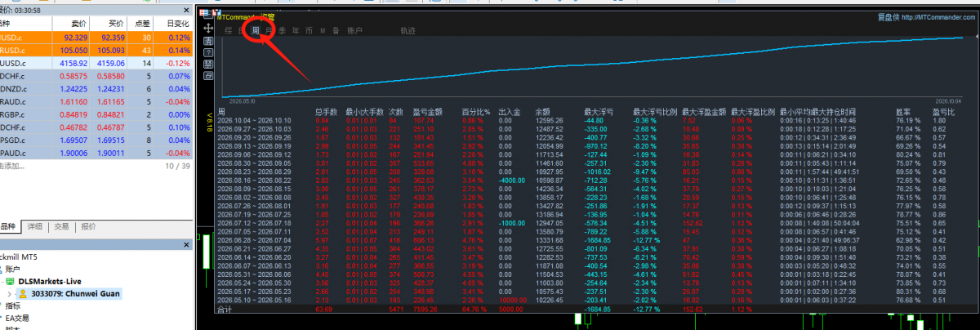Switch to the 币 (currency) tab
Screen dimensions: 980x330
pos(309,31)
